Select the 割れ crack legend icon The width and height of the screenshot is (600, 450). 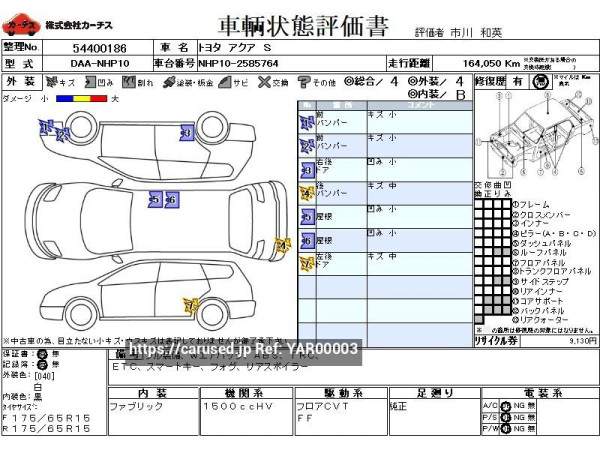(127, 82)
